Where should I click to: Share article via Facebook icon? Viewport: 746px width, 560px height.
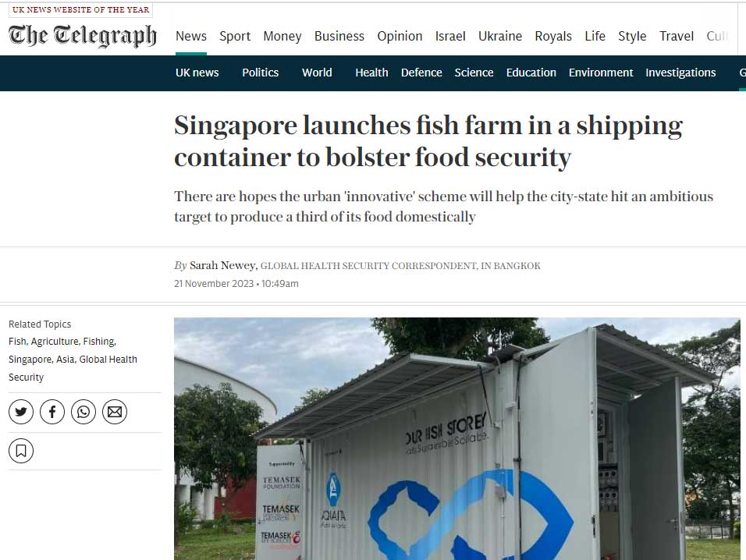52,412
